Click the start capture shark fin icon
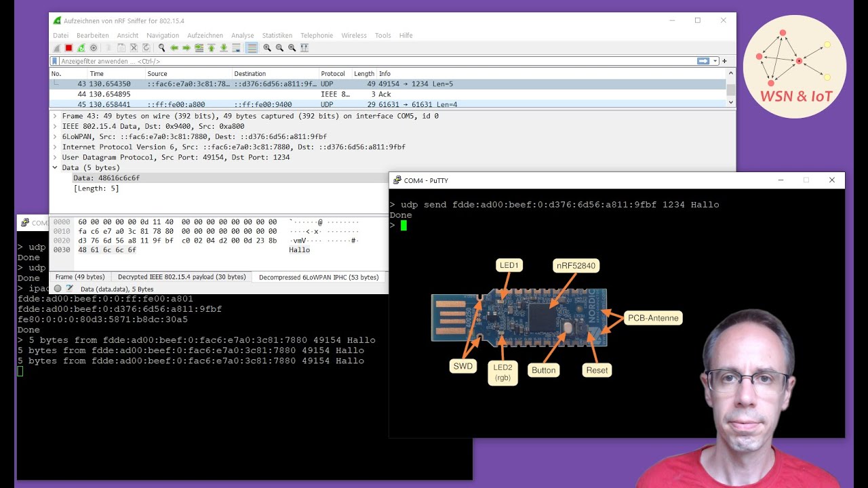Screen dimensions: 868x488 pyautogui.click(x=57, y=48)
